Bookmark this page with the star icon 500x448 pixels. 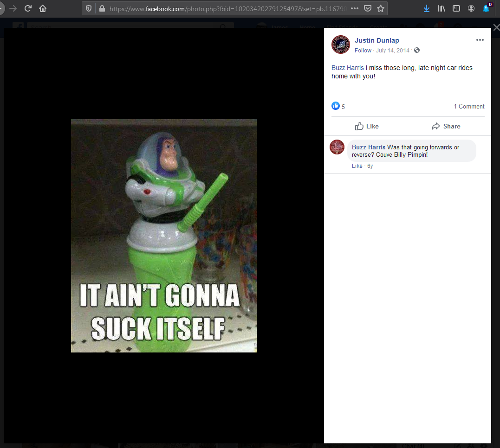(x=380, y=9)
